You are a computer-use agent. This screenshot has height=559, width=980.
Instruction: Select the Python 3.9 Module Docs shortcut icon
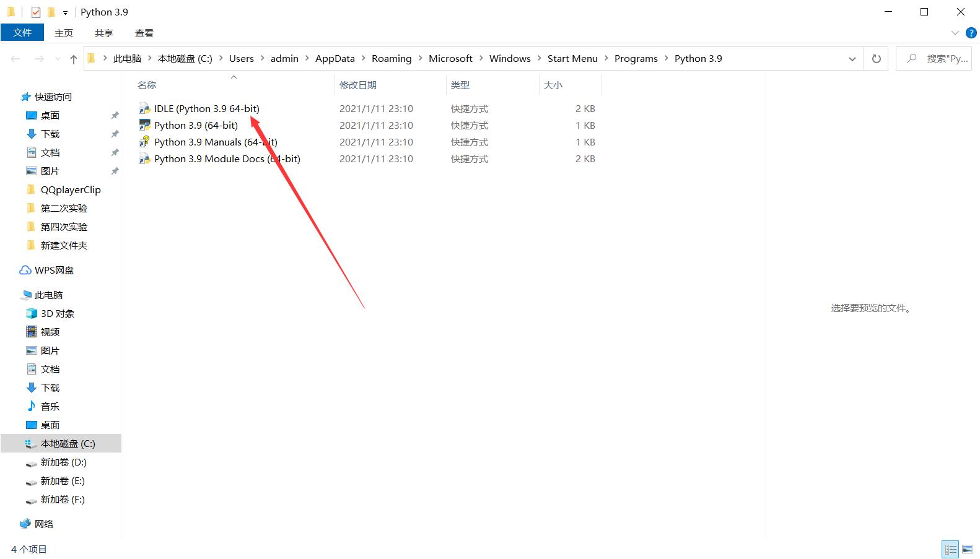click(x=144, y=159)
